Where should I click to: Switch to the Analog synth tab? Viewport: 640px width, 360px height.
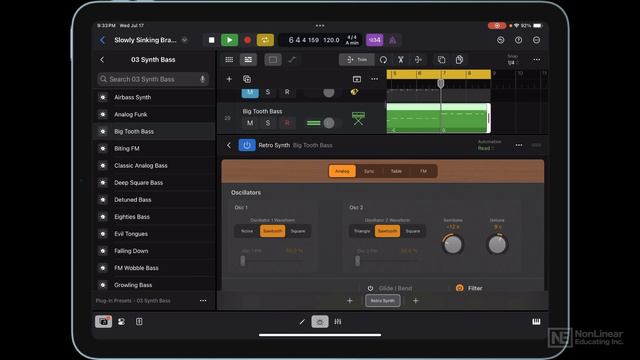342,171
